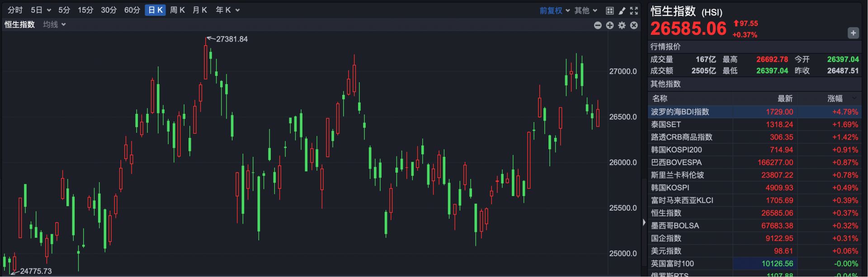Expand the 年K dropdown
868x277 pixels.
point(227,10)
